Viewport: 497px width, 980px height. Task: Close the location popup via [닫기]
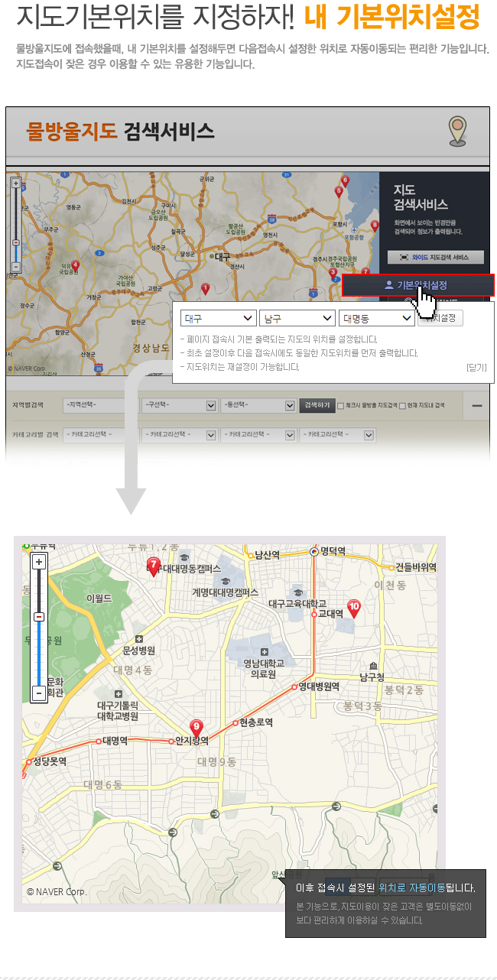tap(476, 368)
